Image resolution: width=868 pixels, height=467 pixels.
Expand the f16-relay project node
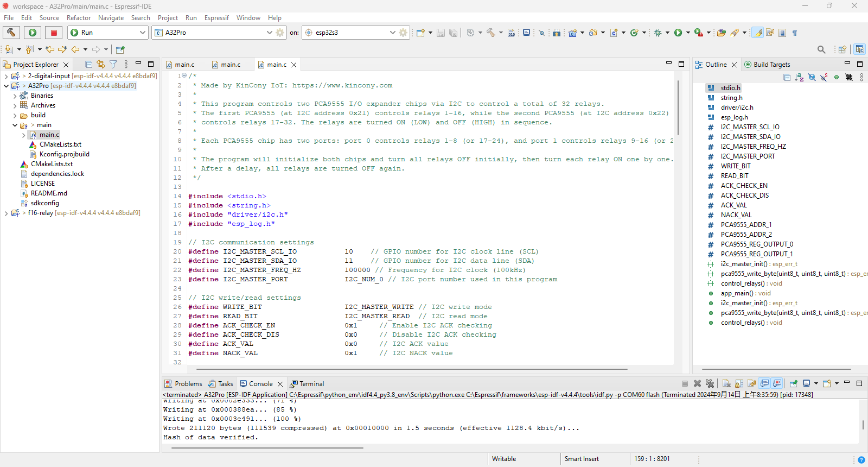pos(6,213)
